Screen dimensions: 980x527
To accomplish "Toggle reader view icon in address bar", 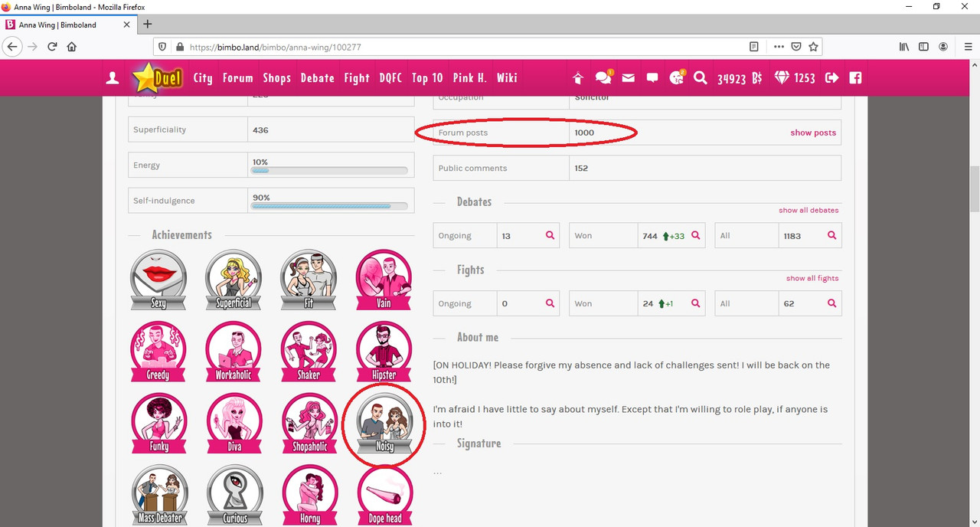I will pos(753,47).
